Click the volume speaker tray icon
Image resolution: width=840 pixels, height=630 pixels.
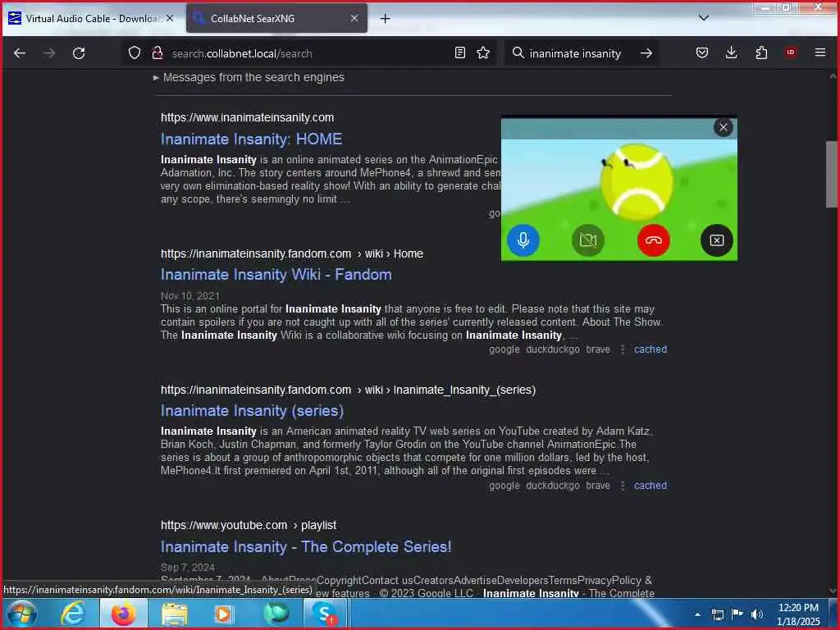[x=757, y=614]
